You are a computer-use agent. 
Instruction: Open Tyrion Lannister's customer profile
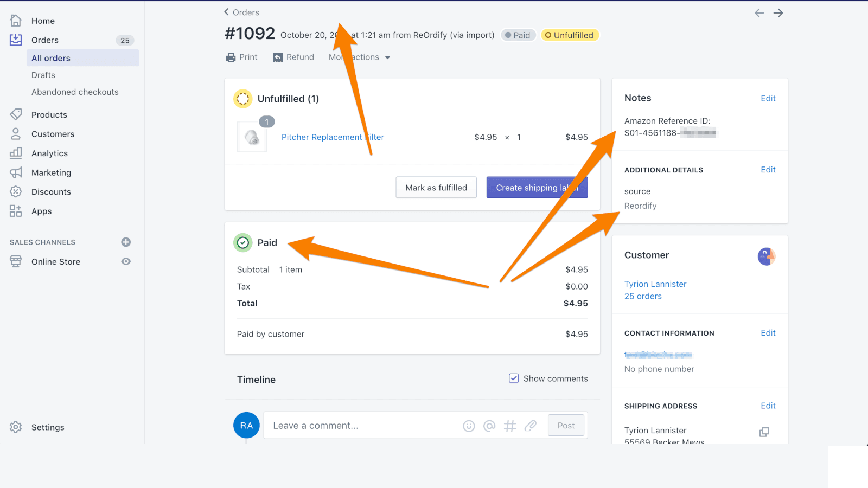pos(655,284)
